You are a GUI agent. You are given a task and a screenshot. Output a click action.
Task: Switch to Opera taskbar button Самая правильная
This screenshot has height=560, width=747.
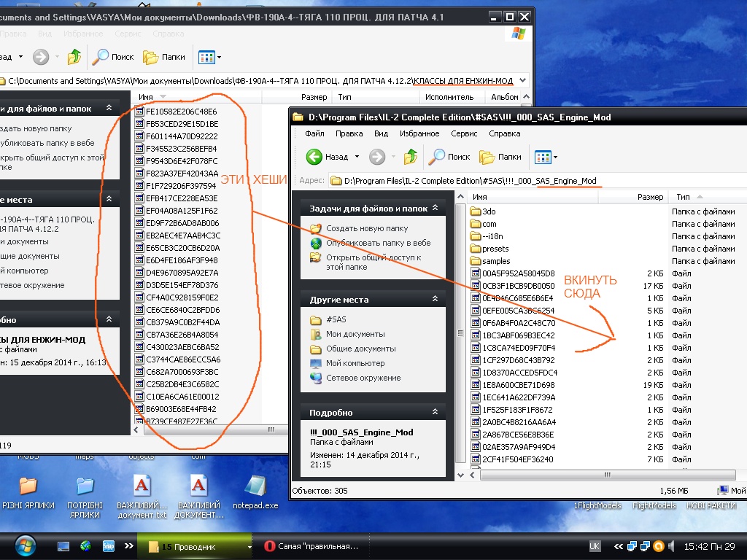pyautogui.click(x=311, y=546)
